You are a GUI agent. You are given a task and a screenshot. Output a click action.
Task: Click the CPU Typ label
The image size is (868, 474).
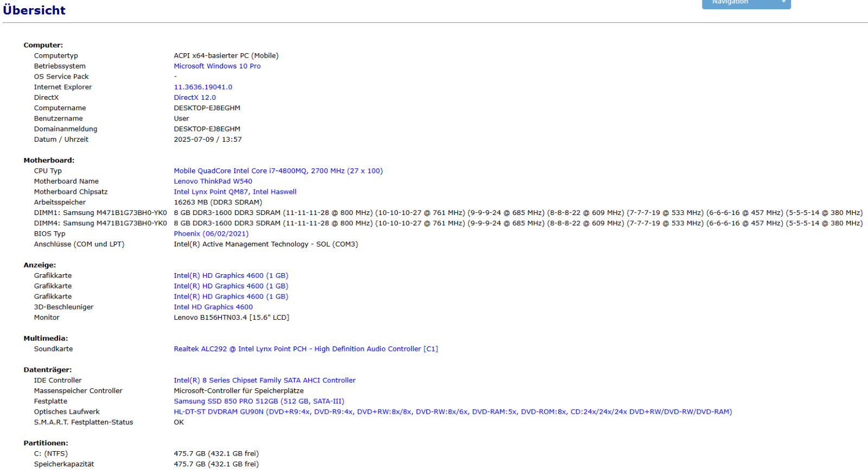(48, 171)
